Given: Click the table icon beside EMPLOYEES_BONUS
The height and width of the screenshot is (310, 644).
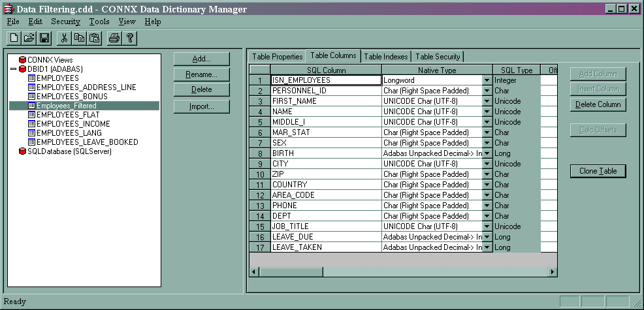Looking at the screenshot, I should 31,97.
